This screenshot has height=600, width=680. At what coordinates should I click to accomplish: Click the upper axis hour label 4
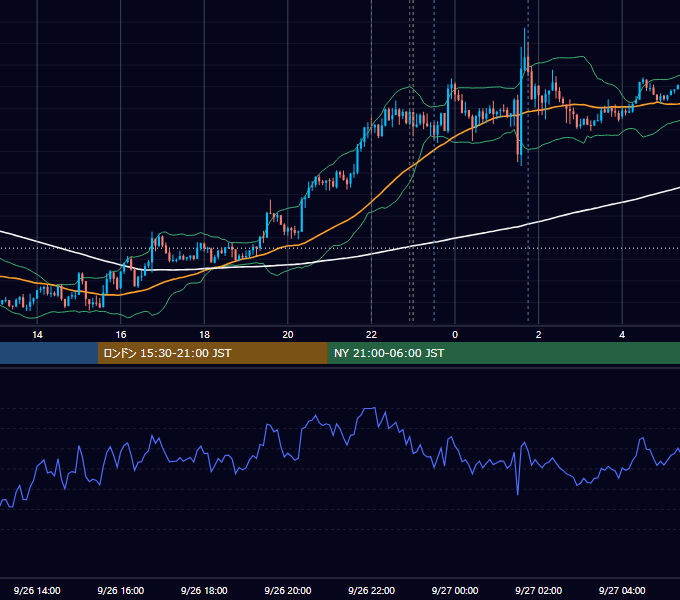click(x=622, y=335)
